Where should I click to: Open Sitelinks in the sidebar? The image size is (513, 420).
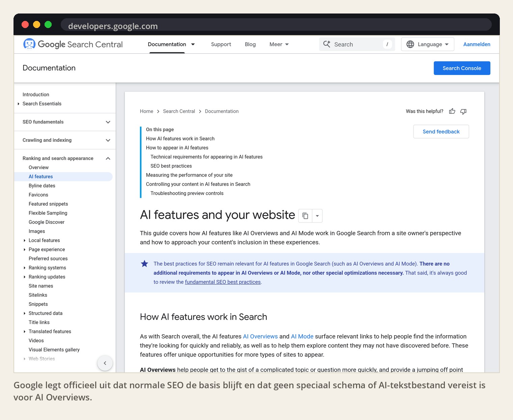38,295
